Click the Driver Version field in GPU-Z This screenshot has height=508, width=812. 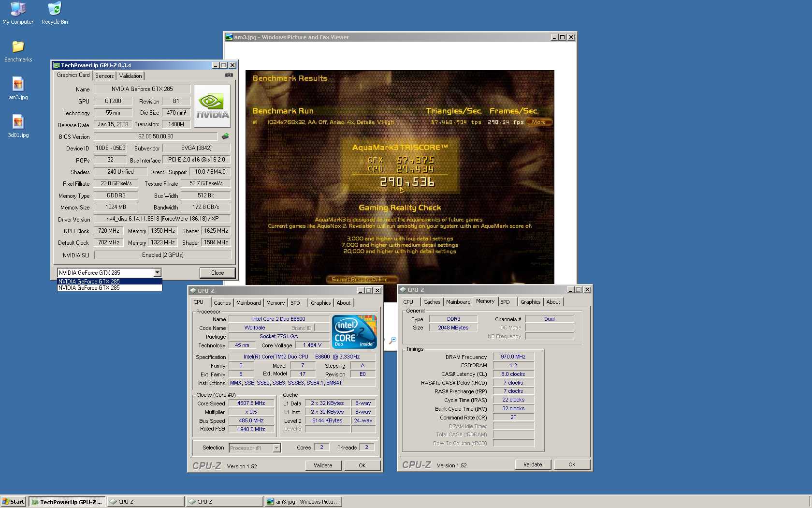click(x=162, y=219)
